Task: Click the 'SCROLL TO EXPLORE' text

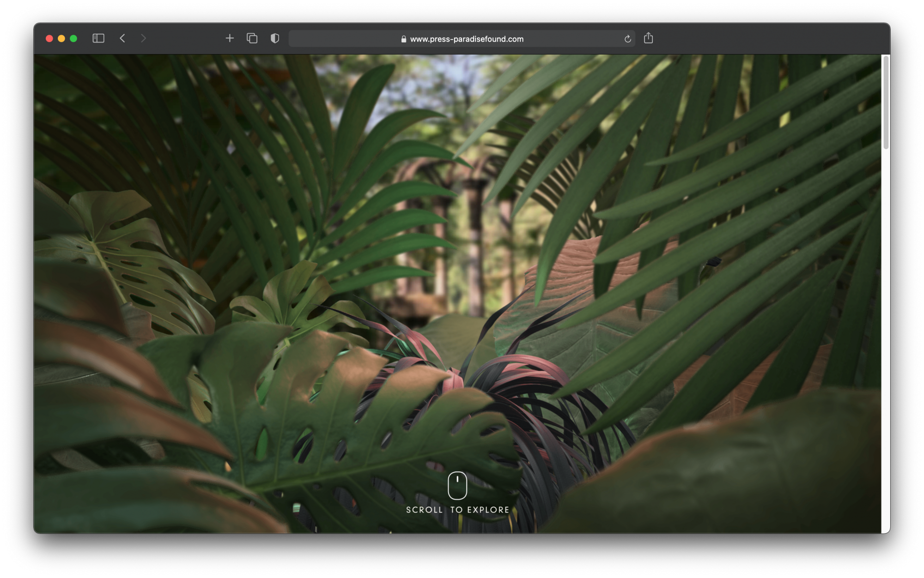Action: (457, 510)
